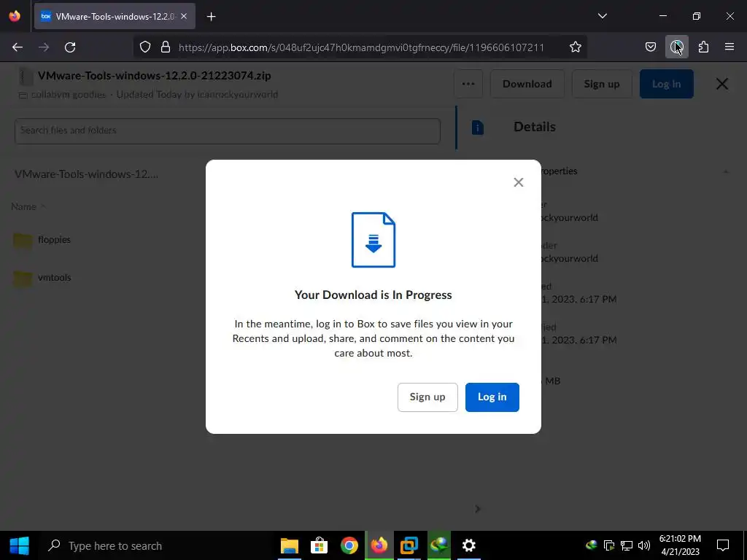Click the taskbar clock and date
Image resolution: width=747 pixels, height=560 pixels.
tap(680, 545)
